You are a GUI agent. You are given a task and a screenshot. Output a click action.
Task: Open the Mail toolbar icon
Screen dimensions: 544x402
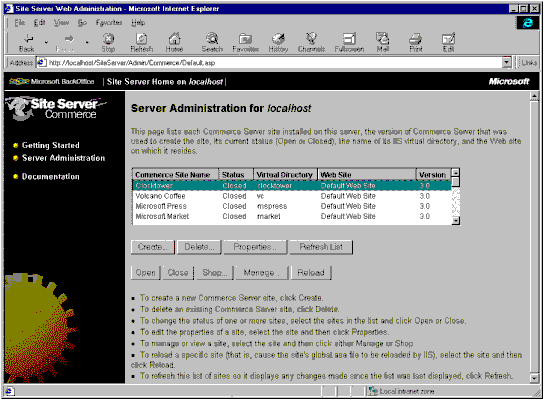tap(383, 42)
